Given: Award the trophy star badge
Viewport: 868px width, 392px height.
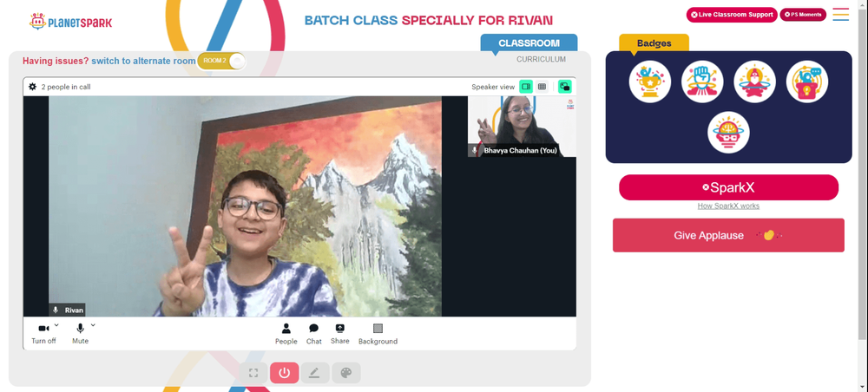Looking at the screenshot, I should pos(650,82).
